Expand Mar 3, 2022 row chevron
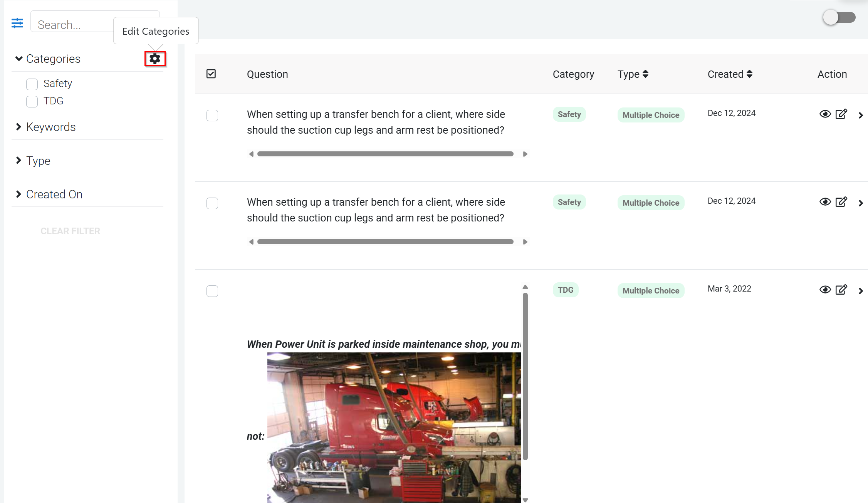Image resolution: width=868 pixels, height=503 pixels. (x=861, y=291)
